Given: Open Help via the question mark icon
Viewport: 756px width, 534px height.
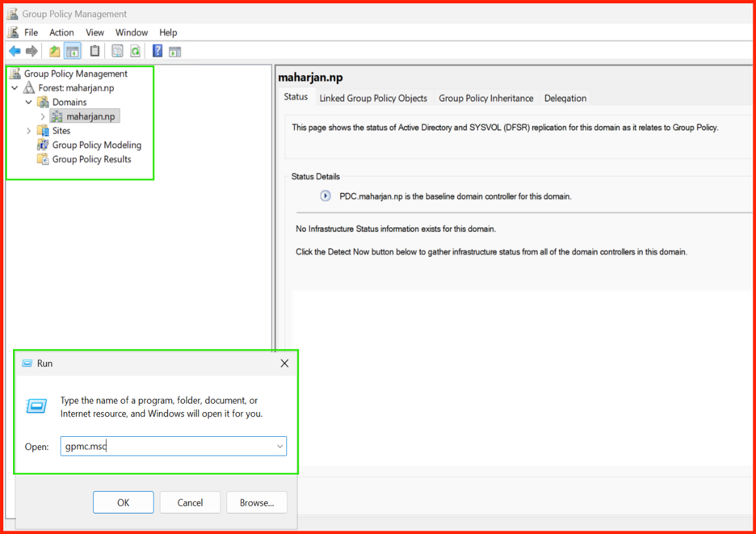Looking at the screenshot, I should [x=157, y=51].
